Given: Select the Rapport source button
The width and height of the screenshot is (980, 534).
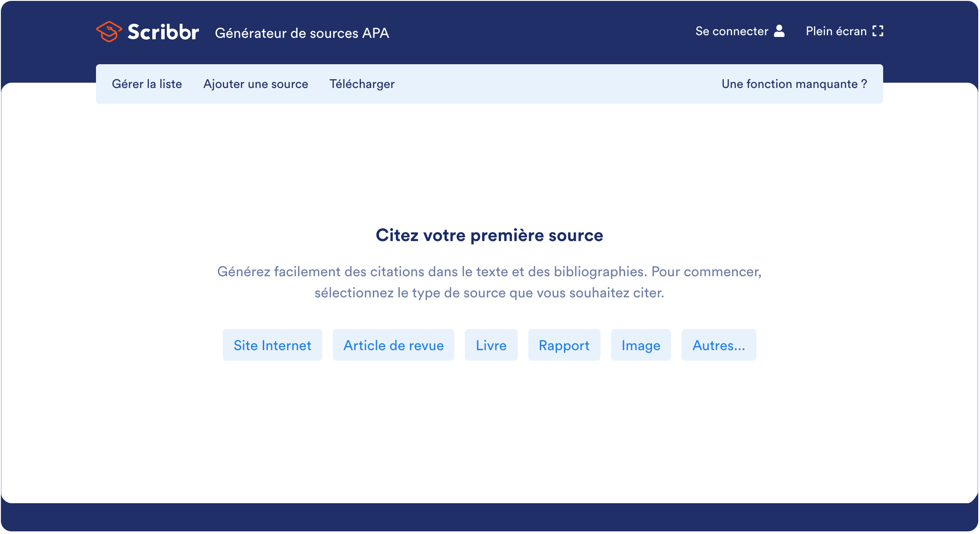Looking at the screenshot, I should [x=564, y=345].
